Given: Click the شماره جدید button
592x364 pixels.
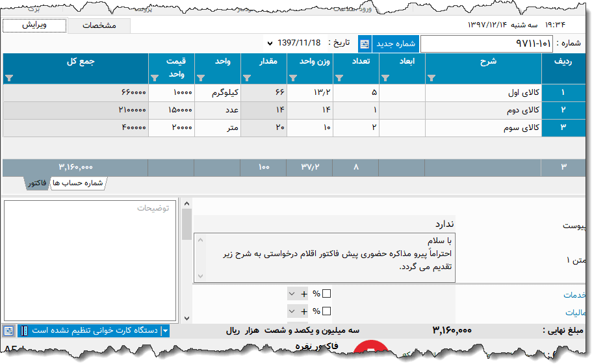Looking at the screenshot, I should pos(396,44).
